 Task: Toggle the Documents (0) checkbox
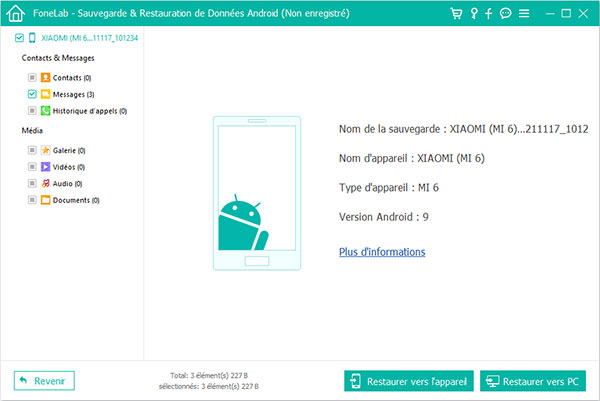coord(32,200)
